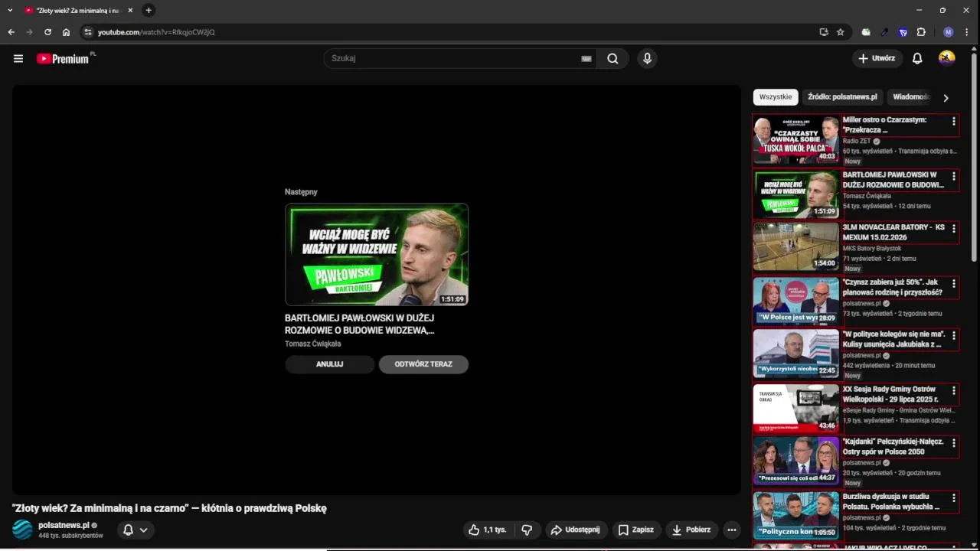This screenshot has height=551, width=980.
Task: Click the Utwórz create button
Action: [x=877, y=58]
